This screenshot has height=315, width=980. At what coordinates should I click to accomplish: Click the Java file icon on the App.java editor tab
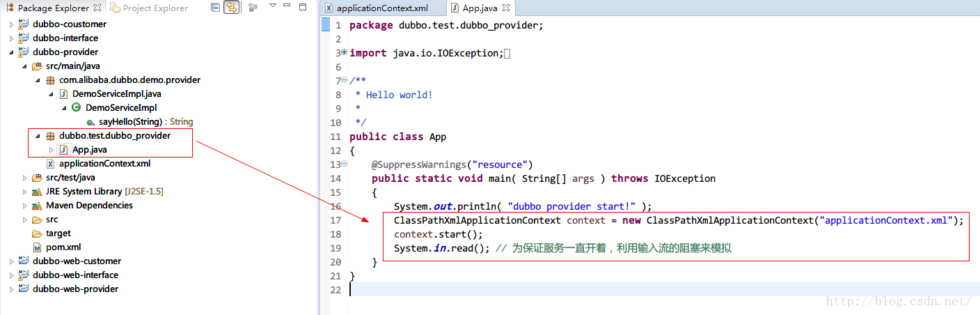pos(455,8)
